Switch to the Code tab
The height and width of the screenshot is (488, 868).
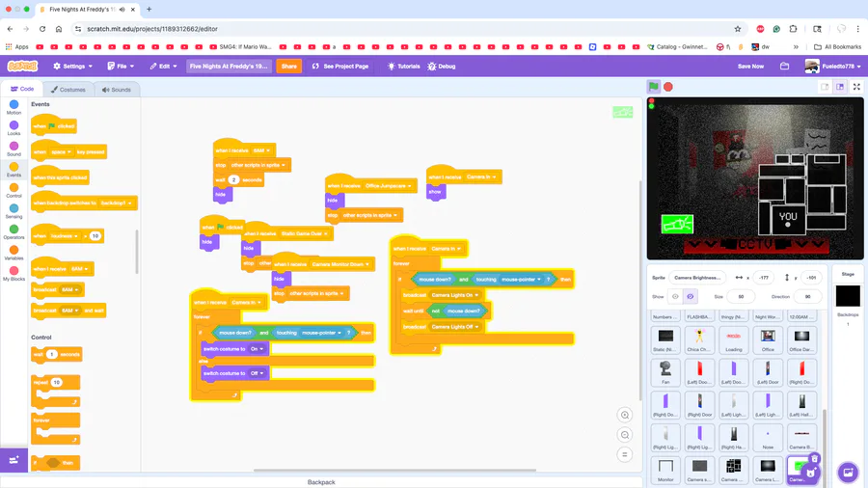(x=23, y=89)
